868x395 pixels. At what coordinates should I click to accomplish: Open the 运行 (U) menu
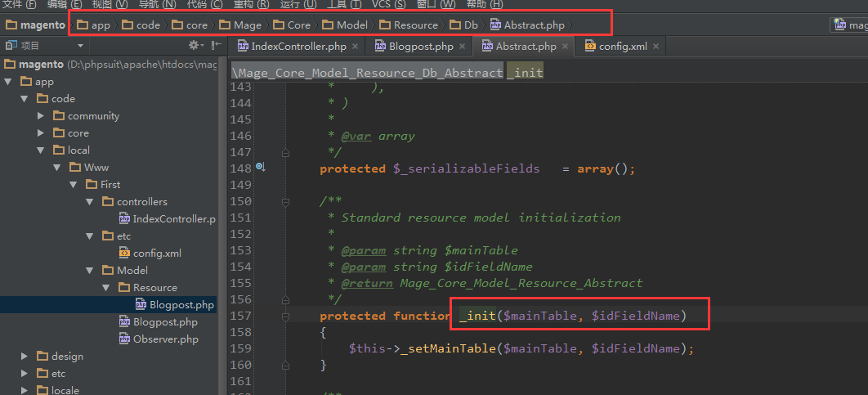coord(298,4)
